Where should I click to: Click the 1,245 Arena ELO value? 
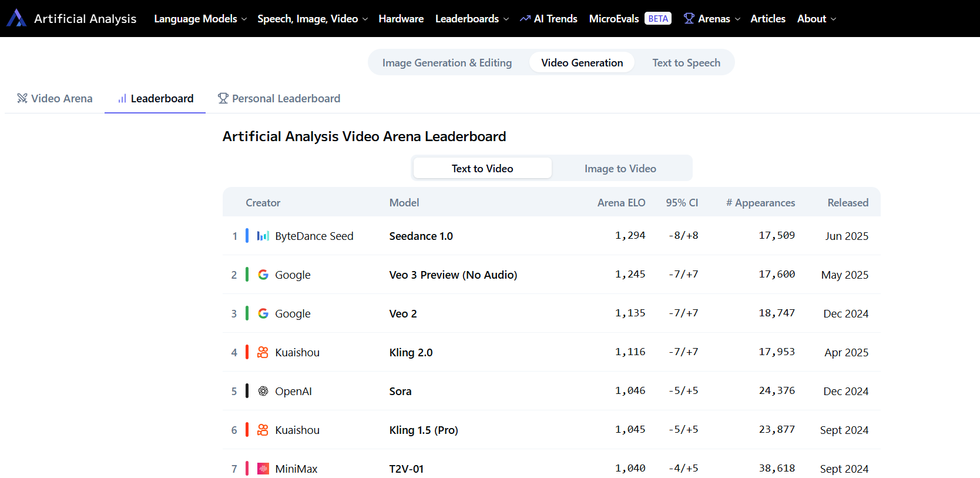point(630,275)
